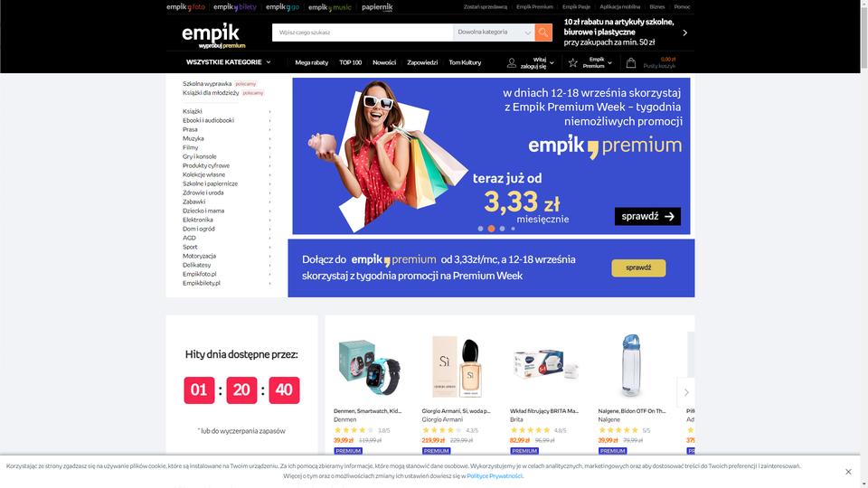Click the search input field
868x488 pixels.
pos(363,33)
